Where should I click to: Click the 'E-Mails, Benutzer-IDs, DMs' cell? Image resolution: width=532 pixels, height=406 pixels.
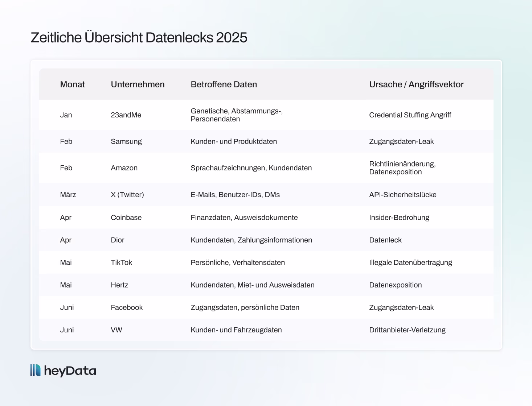[x=235, y=195]
